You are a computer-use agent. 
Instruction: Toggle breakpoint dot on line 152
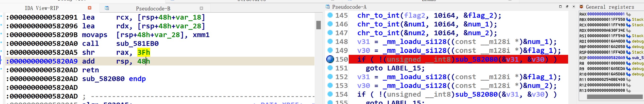(x=330, y=77)
